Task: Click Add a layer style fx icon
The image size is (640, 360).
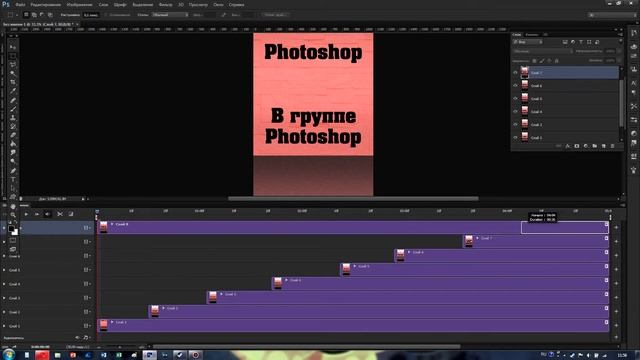Action: tap(568, 146)
